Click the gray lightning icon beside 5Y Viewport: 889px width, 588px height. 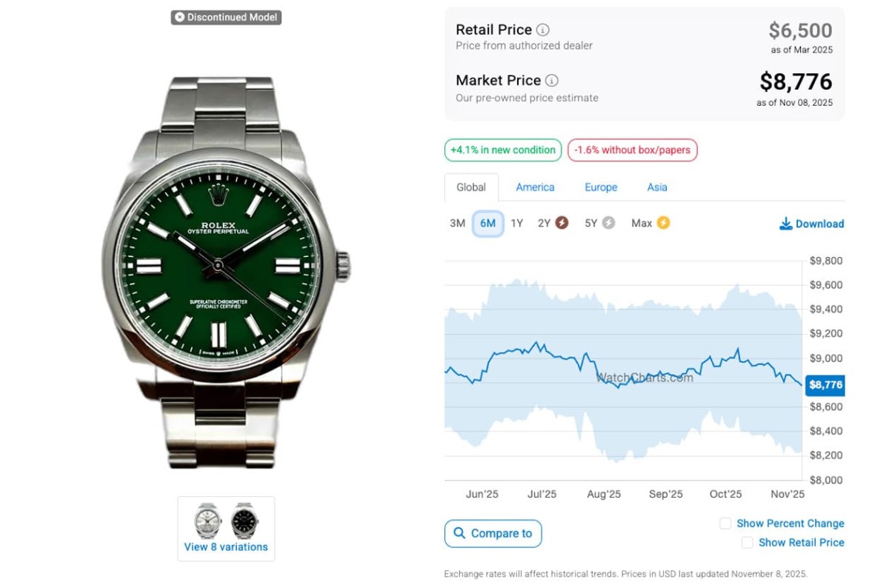point(608,223)
